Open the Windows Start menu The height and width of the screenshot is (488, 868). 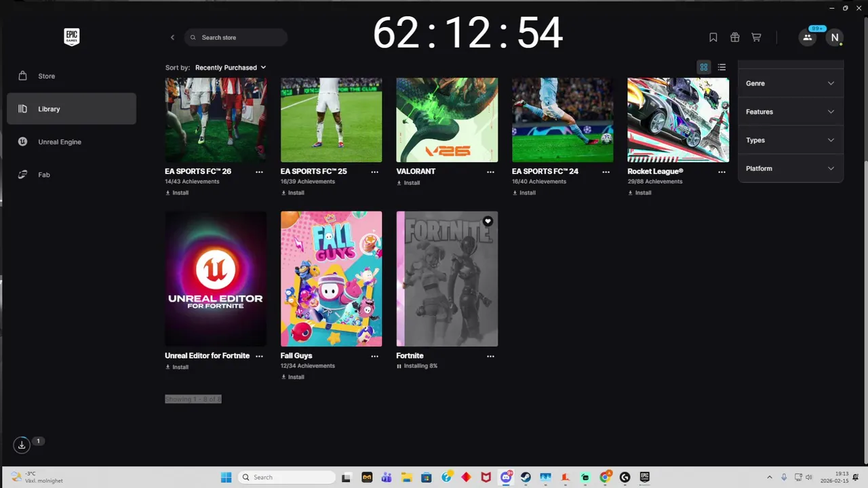coord(226,477)
